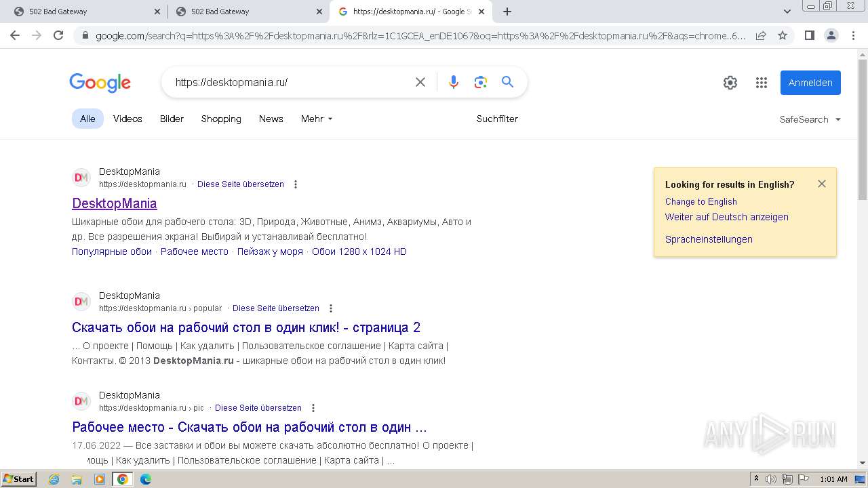The image size is (868, 488).
Task: Translate first result via Diese Seite übersetzen
Action: (240, 184)
